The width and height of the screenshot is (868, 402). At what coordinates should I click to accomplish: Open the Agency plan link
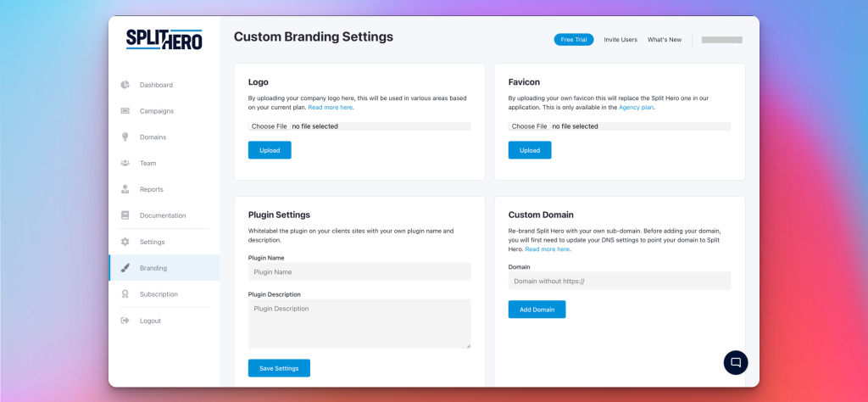[x=636, y=108]
